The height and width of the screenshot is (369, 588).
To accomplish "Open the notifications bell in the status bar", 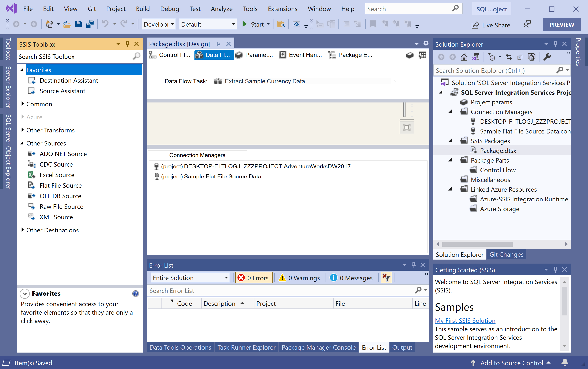I will coord(565,363).
